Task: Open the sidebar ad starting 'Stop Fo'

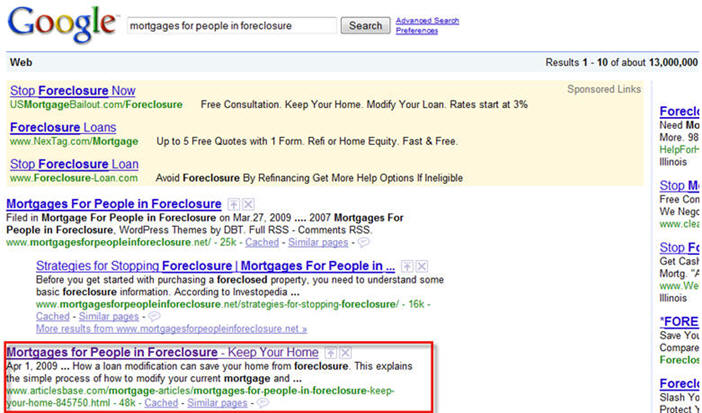Action: click(679, 247)
